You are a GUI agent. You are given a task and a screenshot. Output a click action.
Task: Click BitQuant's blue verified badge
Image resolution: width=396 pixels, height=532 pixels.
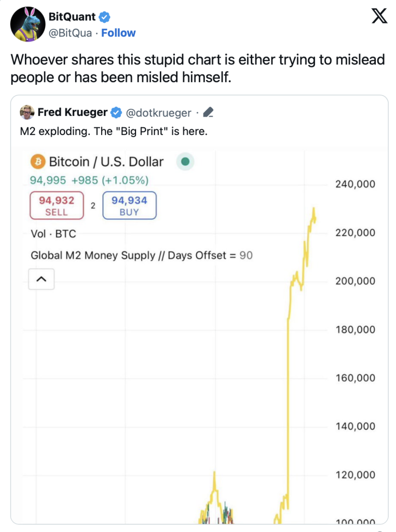point(104,17)
